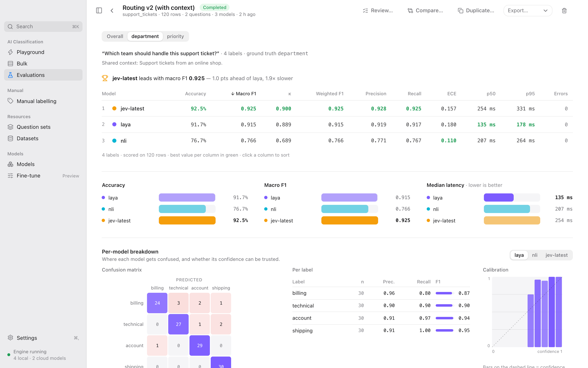This screenshot has width=588, height=368.
Task: Sort table by Accuracy column
Action: pos(195,94)
